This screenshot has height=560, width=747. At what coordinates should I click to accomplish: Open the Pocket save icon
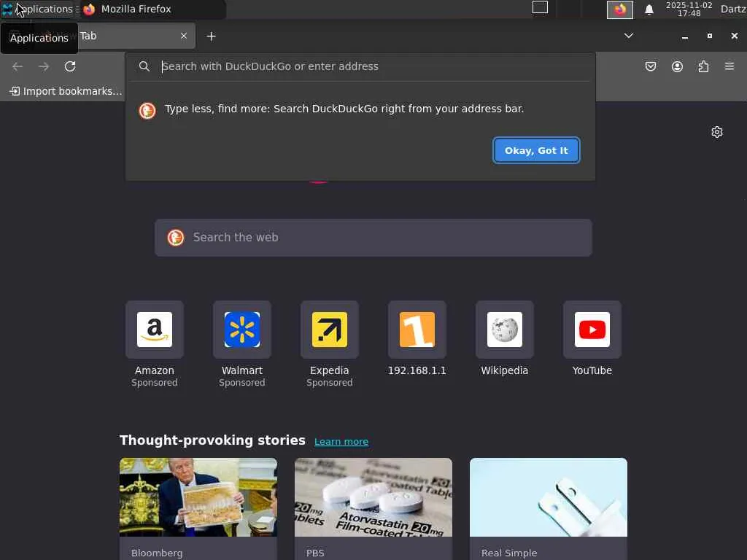(650, 66)
